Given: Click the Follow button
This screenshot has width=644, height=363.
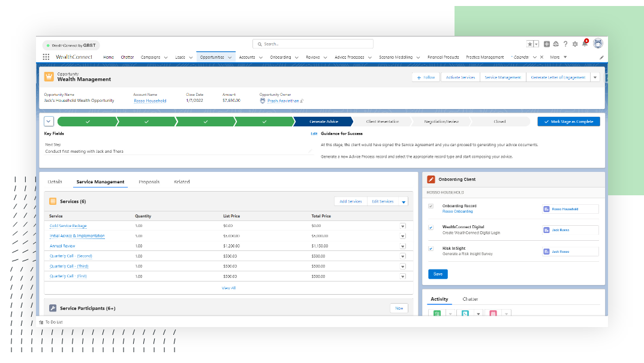Looking at the screenshot, I should pos(426,77).
